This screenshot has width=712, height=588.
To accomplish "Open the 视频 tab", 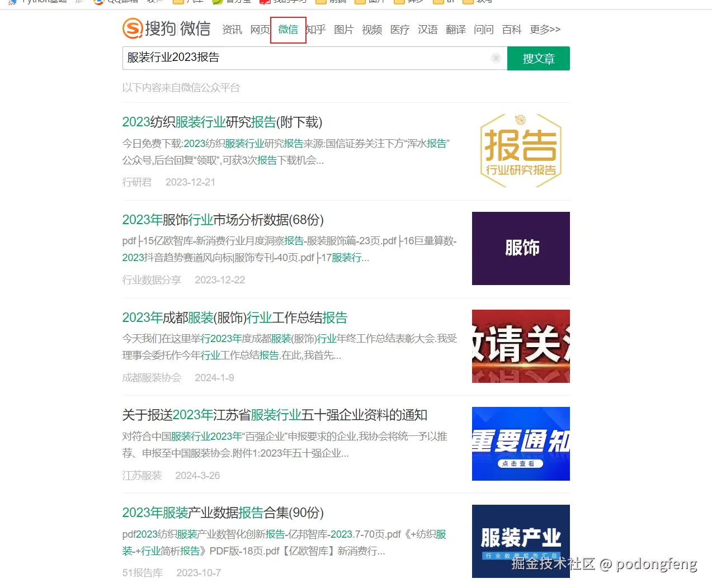I will tap(372, 30).
